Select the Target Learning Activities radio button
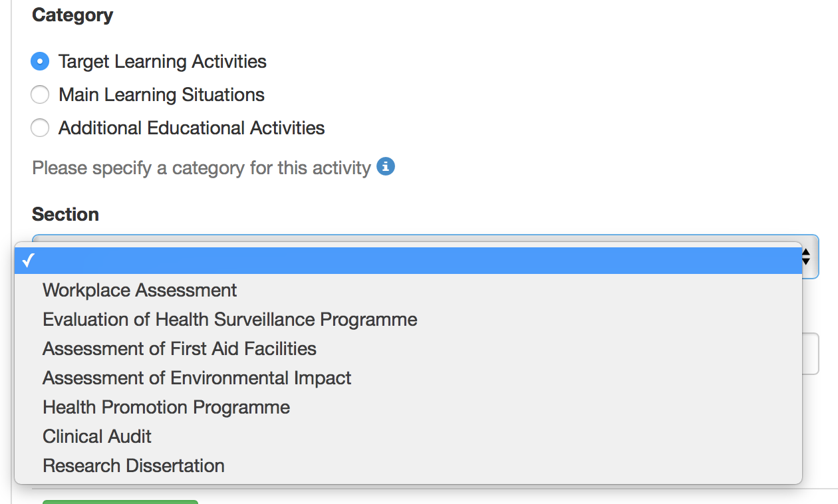 click(x=40, y=61)
